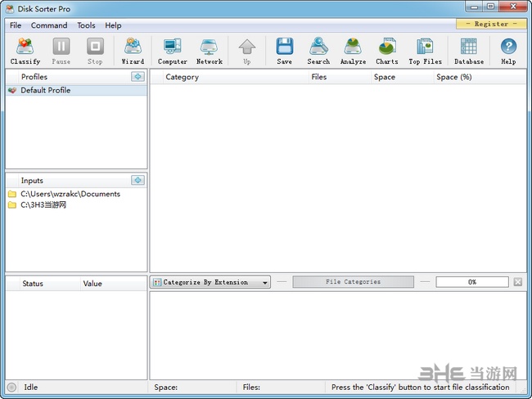Viewport: 532px width, 399px height.
Task: Click the Idle status indicator icon
Action: point(11,387)
